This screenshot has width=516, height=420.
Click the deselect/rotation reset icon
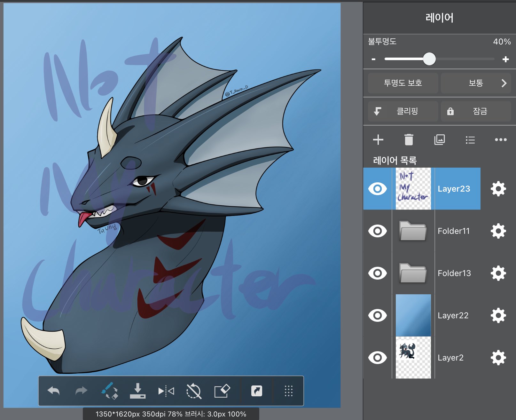[194, 391]
